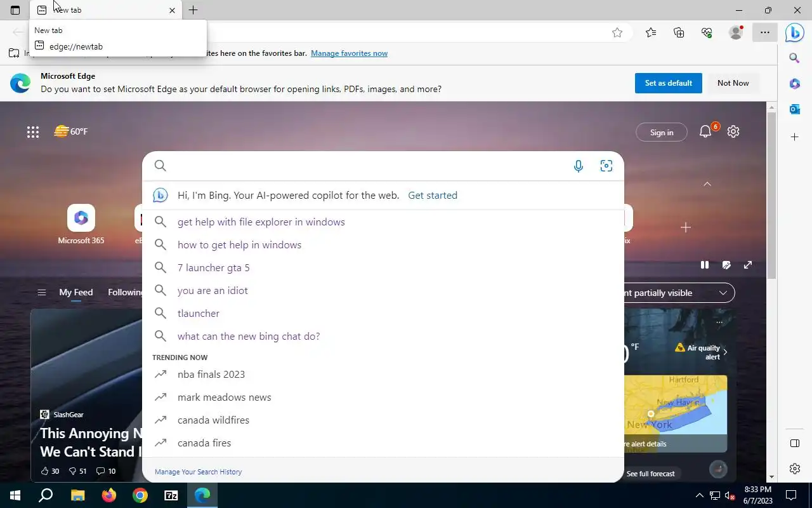The height and width of the screenshot is (508, 812).
Task: Add this page to favorites star
Action: coord(617,32)
